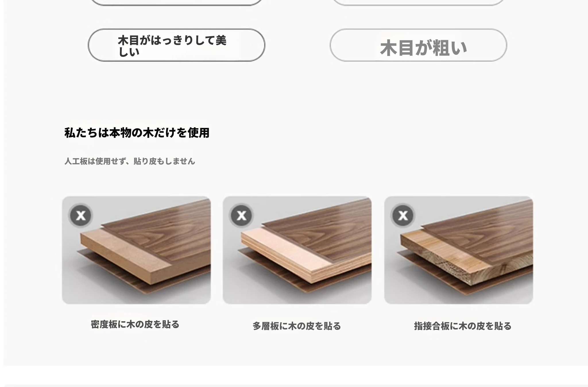The image size is (588, 387).
Task: Click partially visible pill above 木目が粗い
Action: click(x=418, y=2)
